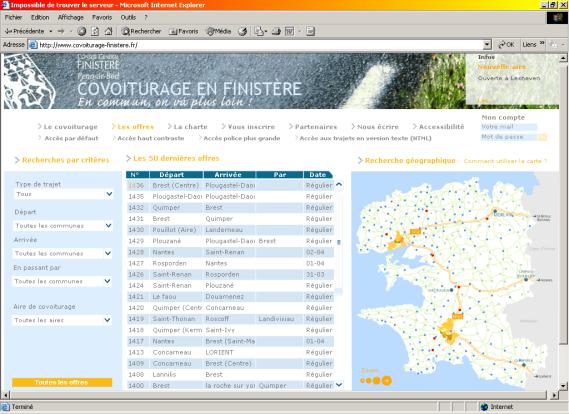Select the largest map zoom circle

387,380
